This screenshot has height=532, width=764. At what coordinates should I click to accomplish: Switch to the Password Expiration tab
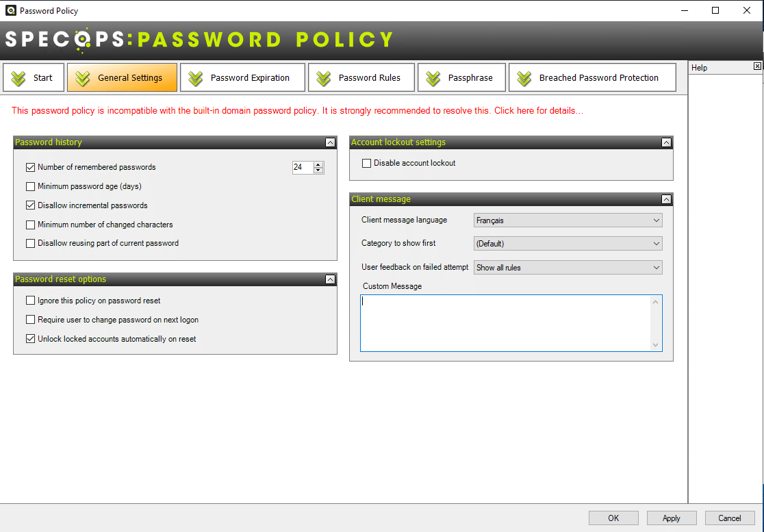point(242,77)
